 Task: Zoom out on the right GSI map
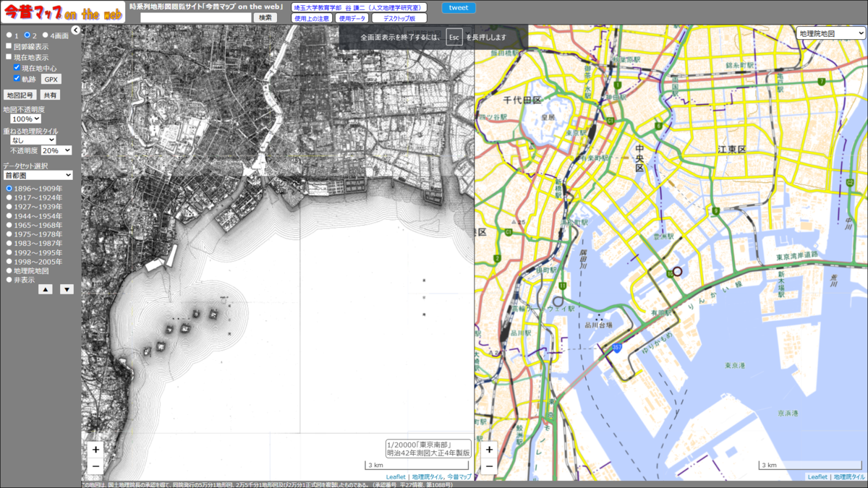pos(489,467)
